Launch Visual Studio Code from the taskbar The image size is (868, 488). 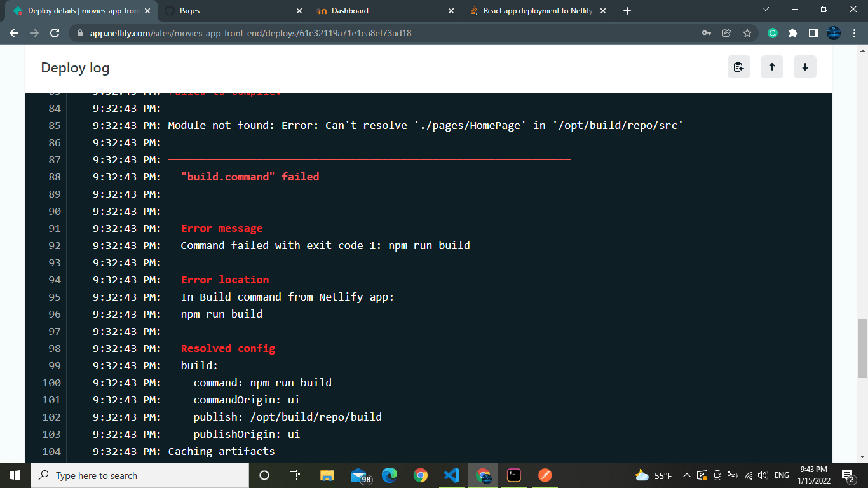(452, 475)
